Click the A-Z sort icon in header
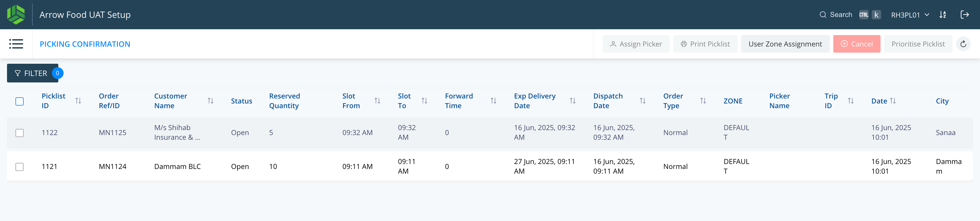 point(942,15)
